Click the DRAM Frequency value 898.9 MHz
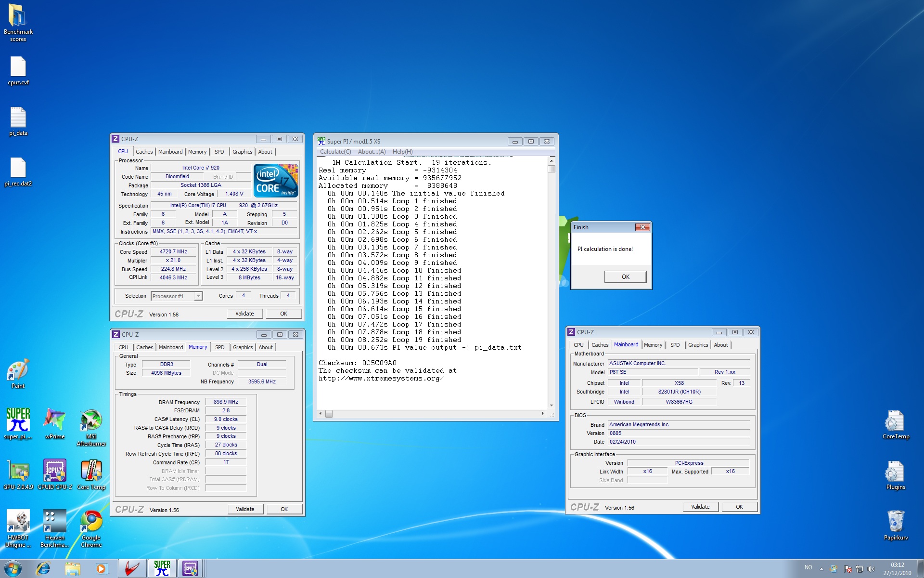Image resolution: width=924 pixels, height=578 pixels. coord(226,402)
